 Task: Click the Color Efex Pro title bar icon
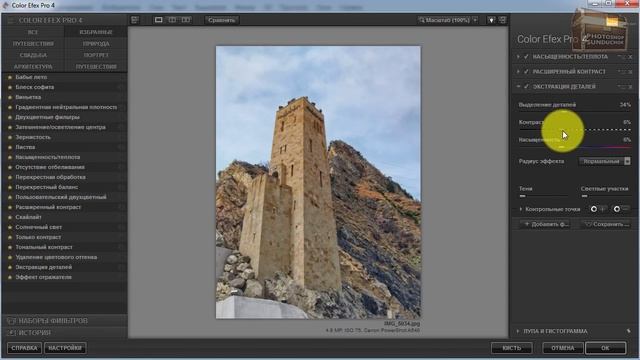(6, 5)
